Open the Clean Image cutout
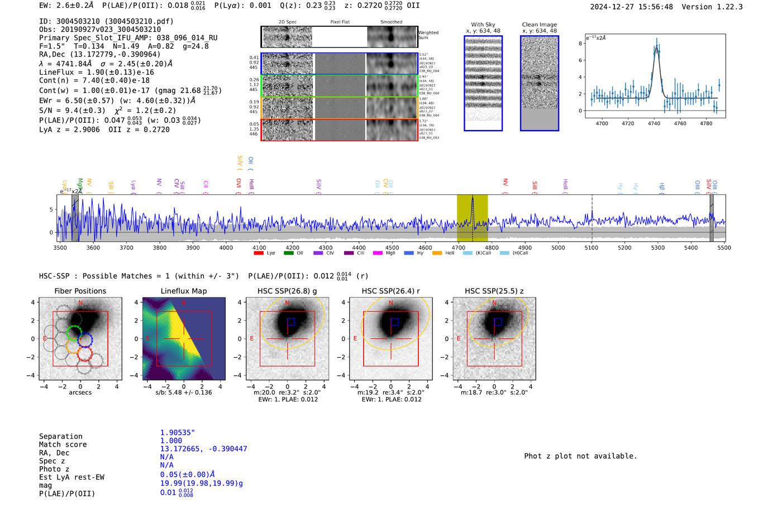Viewport: 782px width, 532px height. (540, 83)
